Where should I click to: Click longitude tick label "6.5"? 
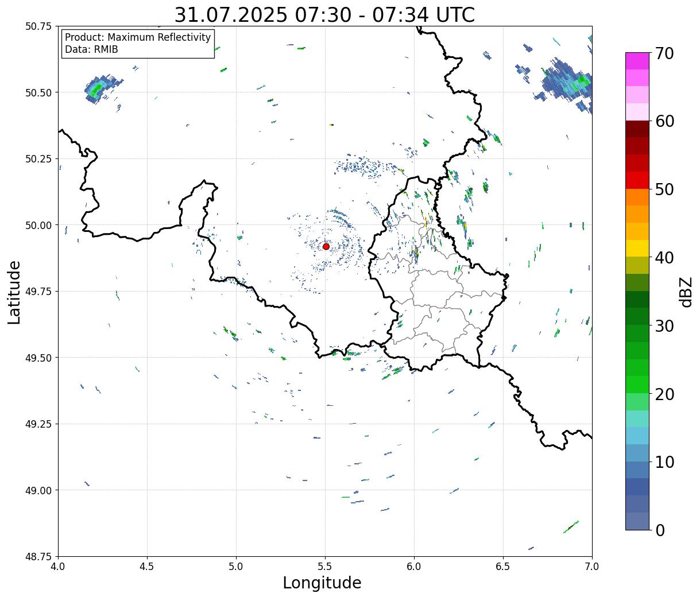click(x=503, y=567)
